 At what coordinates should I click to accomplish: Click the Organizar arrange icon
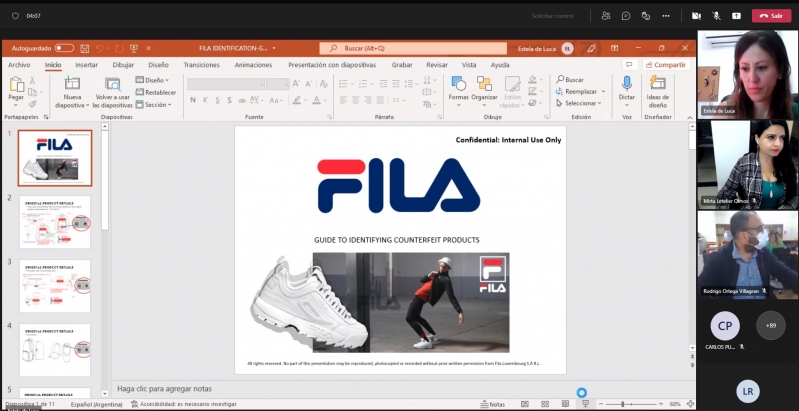(x=484, y=84)
